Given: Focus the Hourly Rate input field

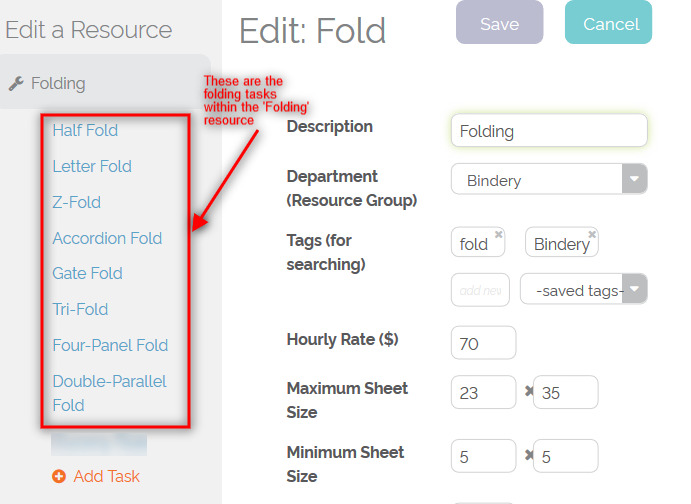Looking at the screenshot, I should (483, 343).
